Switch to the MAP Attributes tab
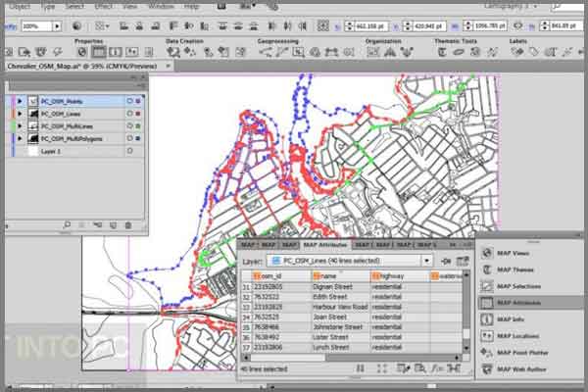The width and height of the screenshot is (588, 392). [325, 244]
